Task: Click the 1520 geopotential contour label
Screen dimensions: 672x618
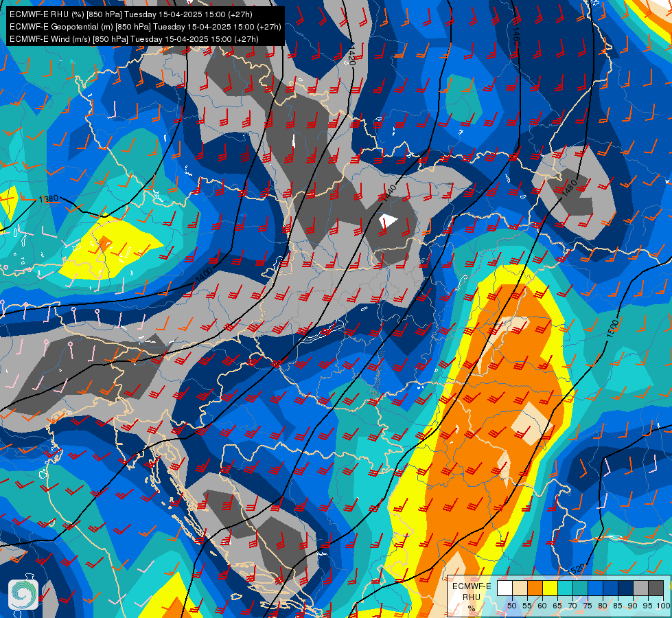Action: point(576,569)
